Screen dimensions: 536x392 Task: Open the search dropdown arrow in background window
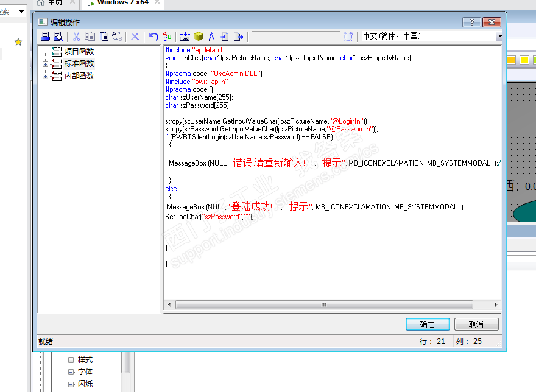point(21,12)
